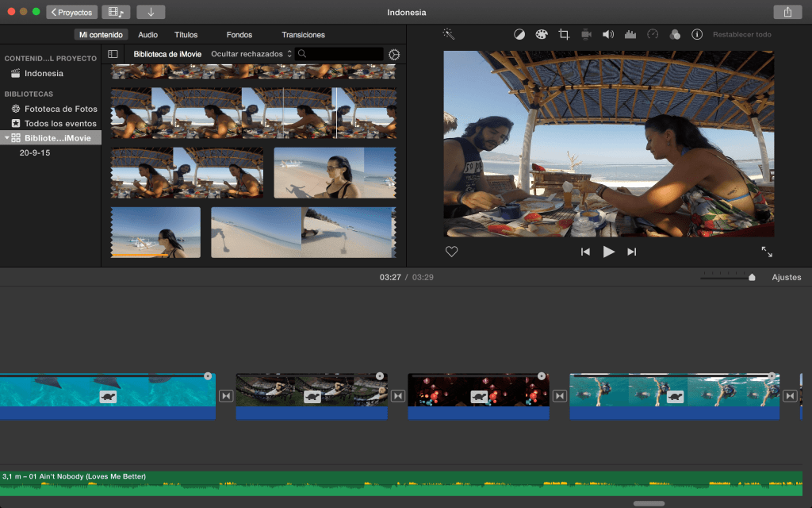The image size is (812, 508).
Task: Play the preview video
Action: (608, 252)
